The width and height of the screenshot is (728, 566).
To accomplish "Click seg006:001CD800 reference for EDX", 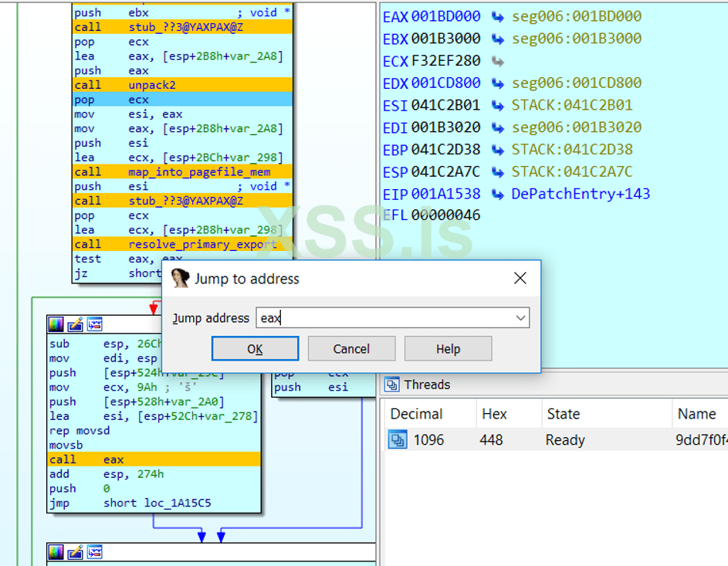I will click(576, 83).
